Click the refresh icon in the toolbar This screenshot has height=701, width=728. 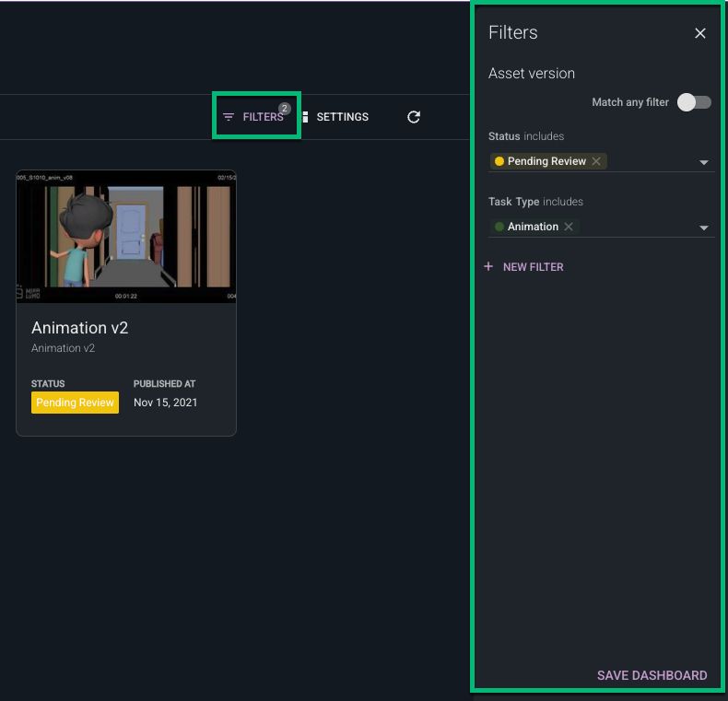point(414,117)
